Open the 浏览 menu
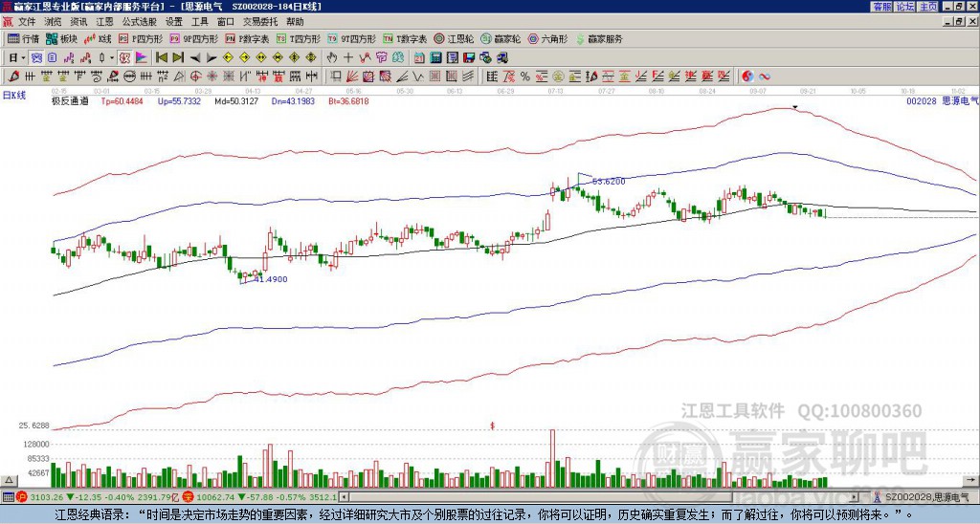Image resolution: width=980 pixels, height=524 pixels. point(54,22)
